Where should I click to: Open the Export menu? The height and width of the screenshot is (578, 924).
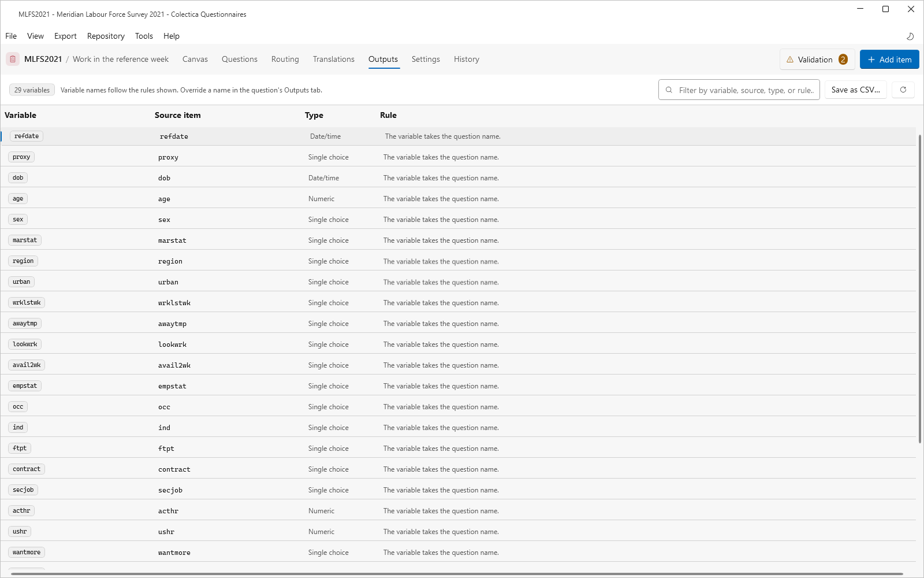pos(65,36)
